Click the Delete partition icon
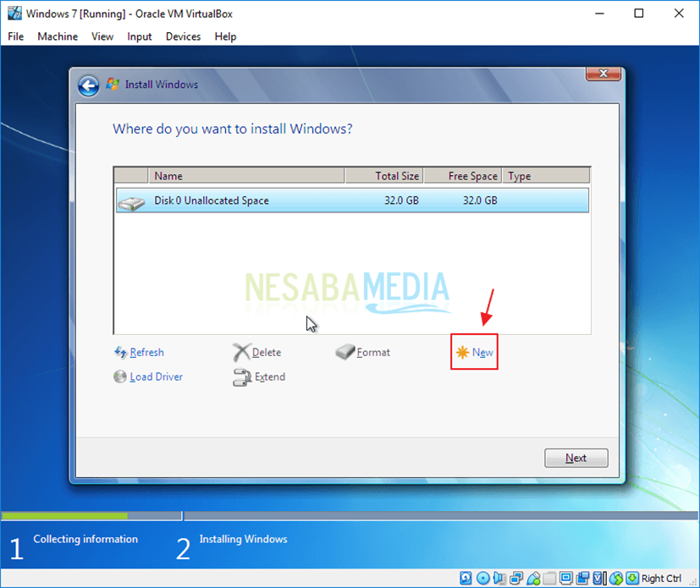 (x=241, y=353)
